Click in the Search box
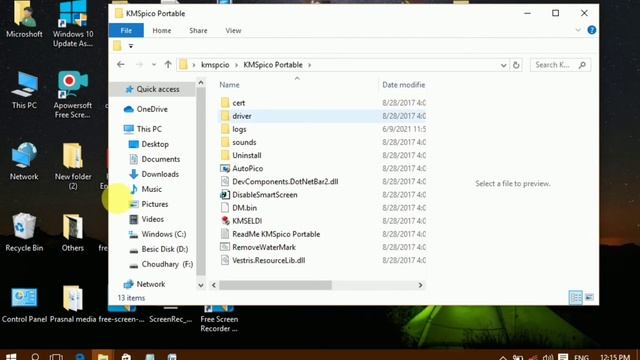The image size is (640, 360). pos(560,65)
